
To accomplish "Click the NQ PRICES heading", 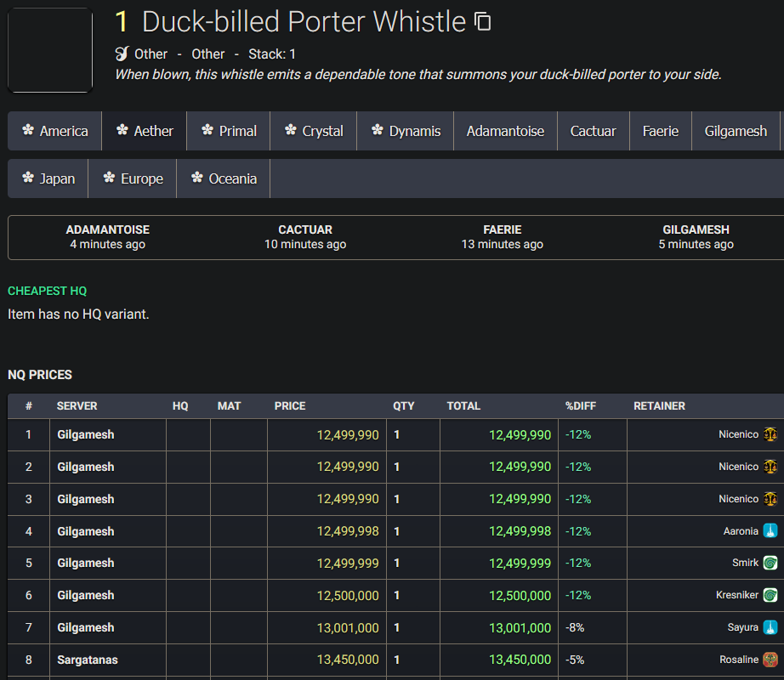I will coord(40,375).
